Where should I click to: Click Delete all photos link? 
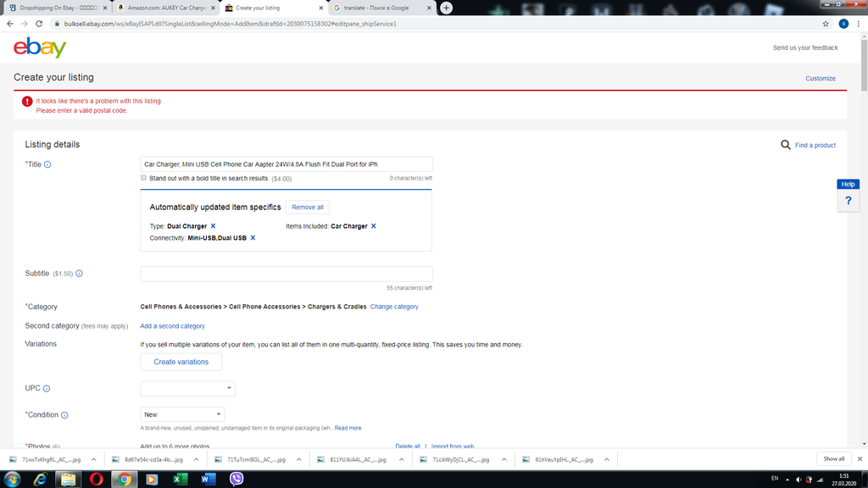pos(408,446)
